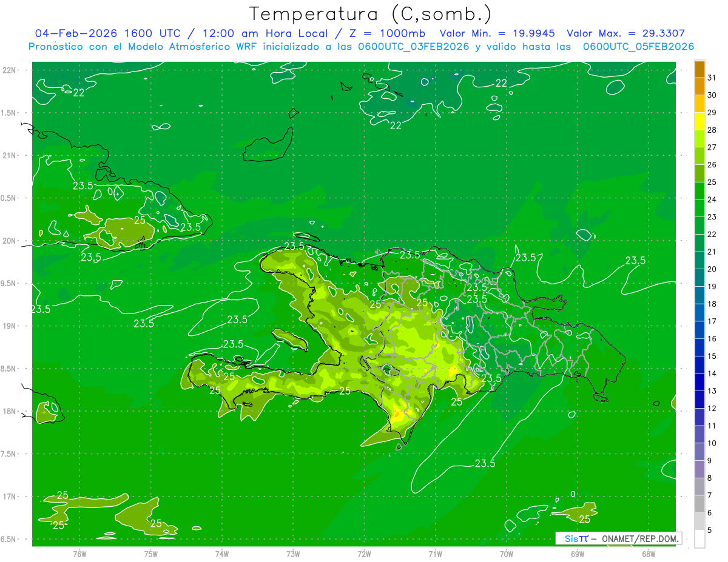Click the "18N" latitude axis label
Image resolution: width=728 pixels, height=562 pixels.
(9, 412)
